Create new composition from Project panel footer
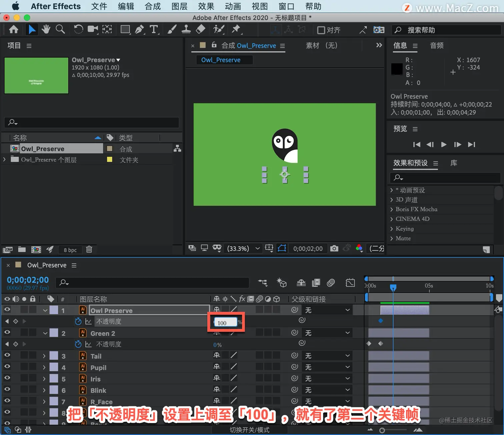This screenshot has width=504, height=435. (x=36, y=249)
